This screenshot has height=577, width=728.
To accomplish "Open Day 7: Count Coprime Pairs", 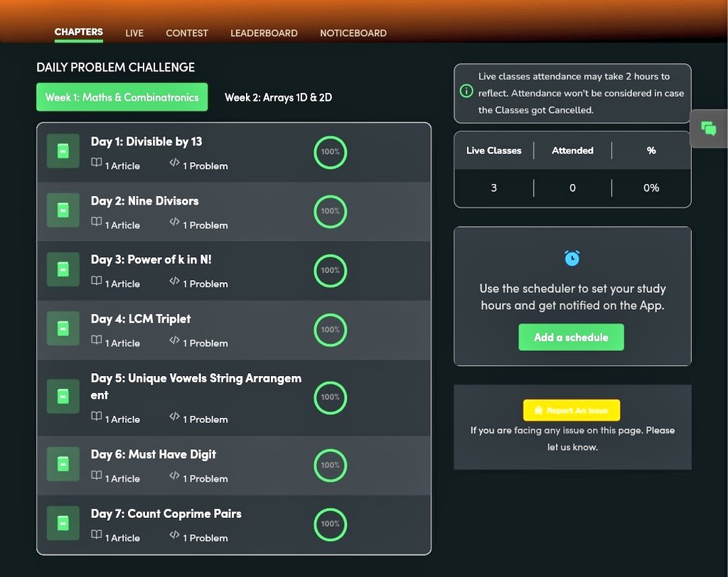I will coord(166,514).
